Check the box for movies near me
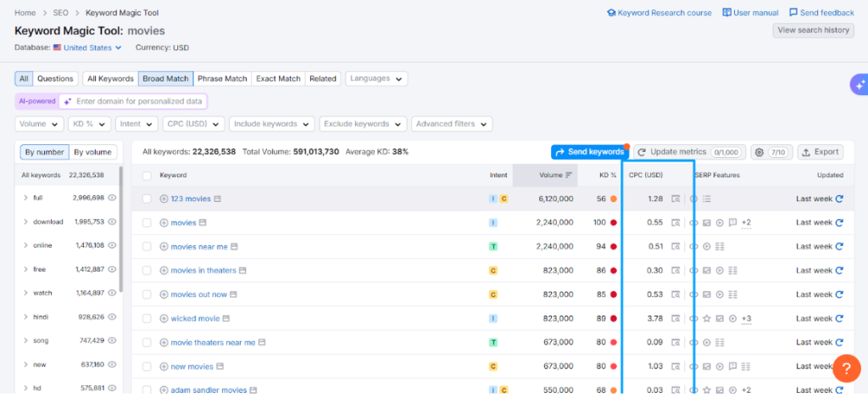 [147, 247]
